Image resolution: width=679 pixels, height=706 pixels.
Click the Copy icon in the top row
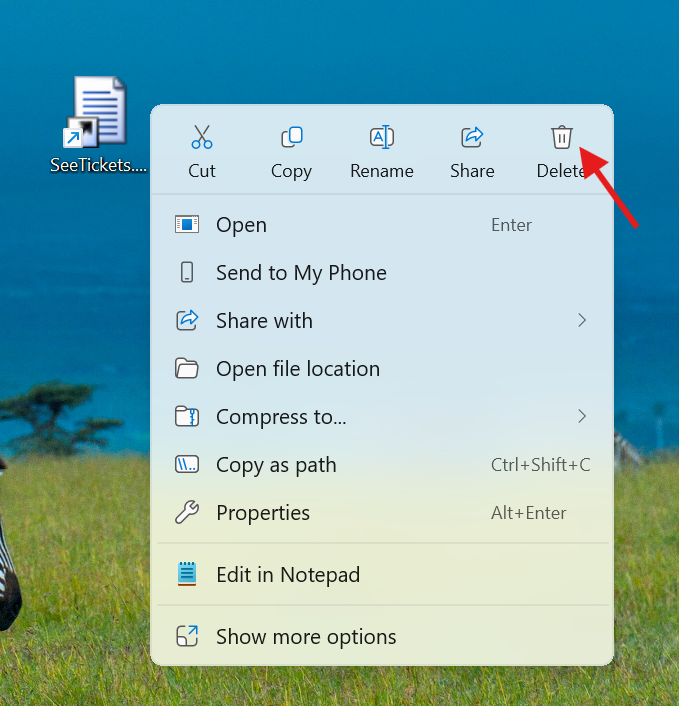click(x=291, y=137)
